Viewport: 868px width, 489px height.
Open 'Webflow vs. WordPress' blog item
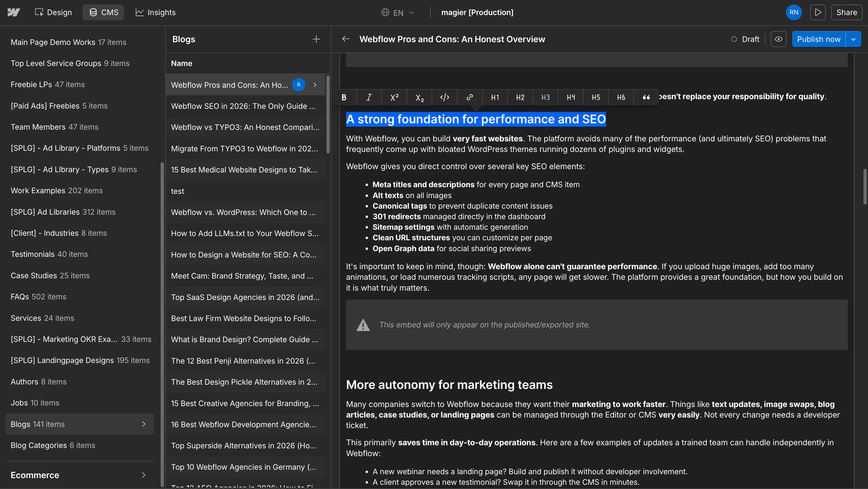pos(245,212)
